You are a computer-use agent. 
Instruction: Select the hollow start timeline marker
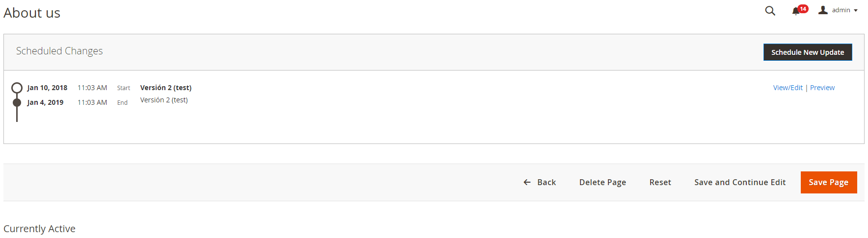[x=17, y=88]
